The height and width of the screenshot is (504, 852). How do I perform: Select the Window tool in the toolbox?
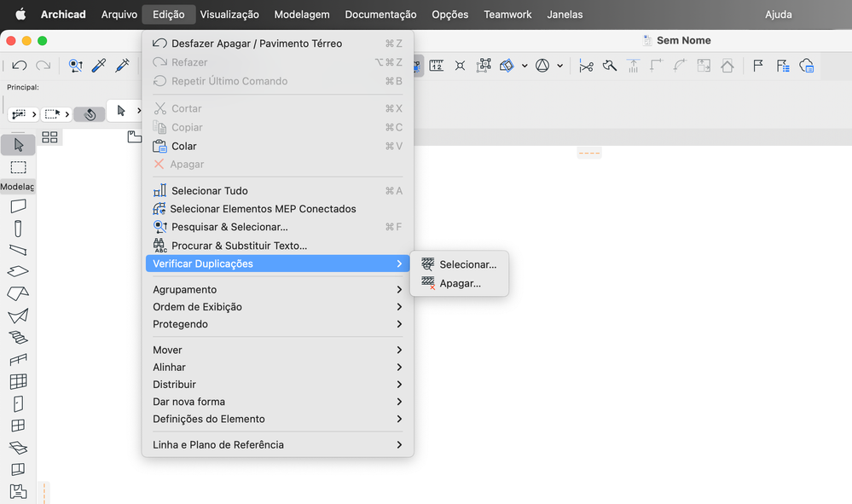(18, 426)
